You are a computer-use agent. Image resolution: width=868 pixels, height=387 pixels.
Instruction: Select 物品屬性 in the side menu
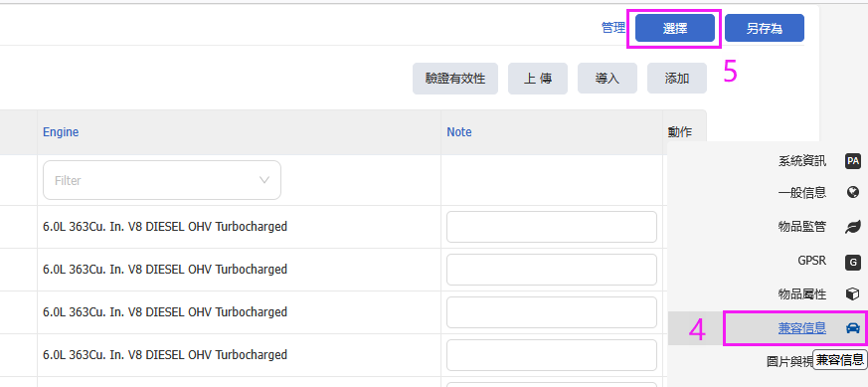pos(802,294)
